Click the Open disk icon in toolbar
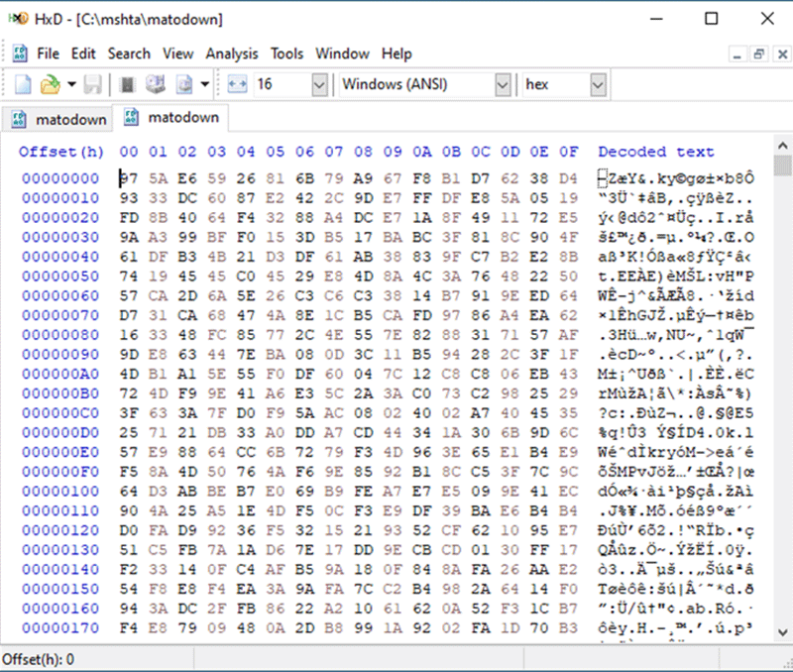 click(156, 84)
